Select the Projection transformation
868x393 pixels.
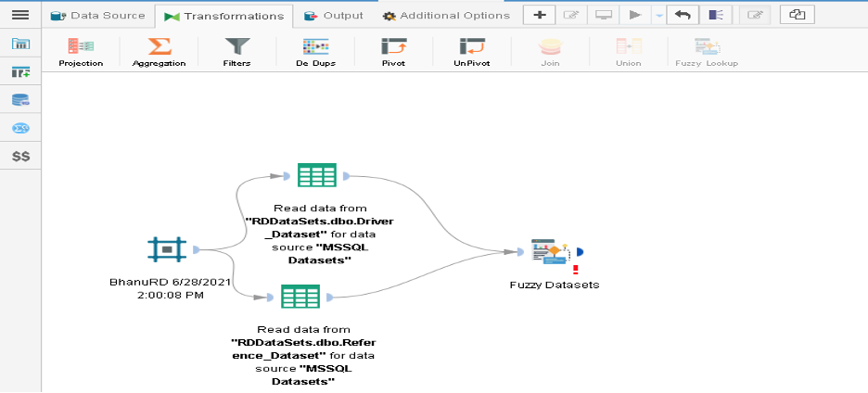[x=81, y=53]
